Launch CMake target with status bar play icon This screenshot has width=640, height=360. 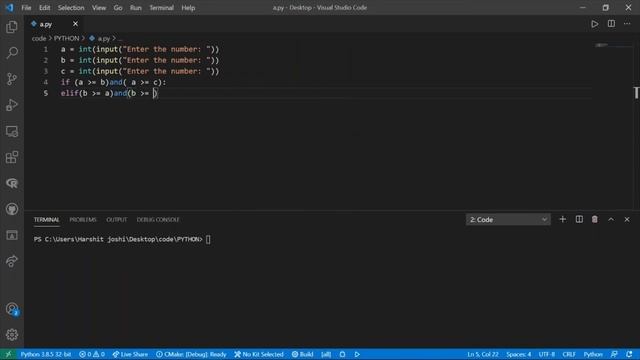tap(357, 354)
